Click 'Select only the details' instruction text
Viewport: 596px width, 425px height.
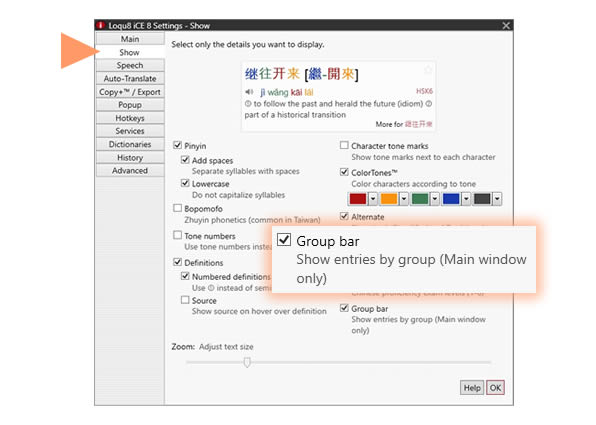click(x=248, y=44)
